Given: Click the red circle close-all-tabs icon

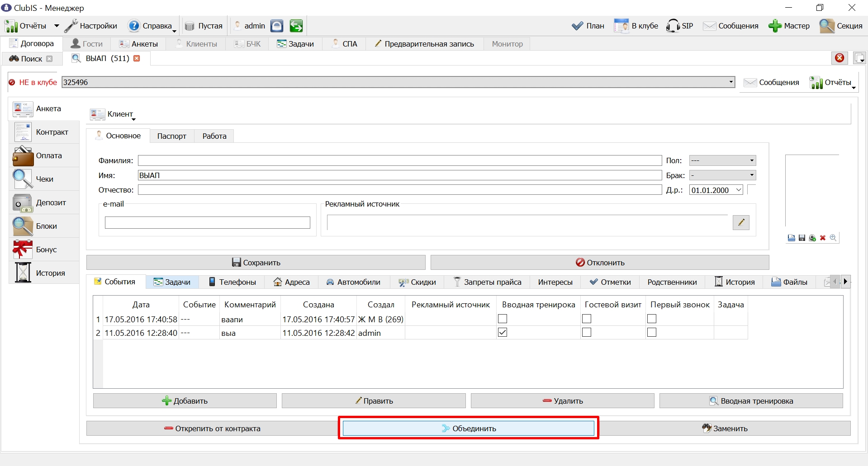Looking at the screenshot, I should click(x=840, y=58).
